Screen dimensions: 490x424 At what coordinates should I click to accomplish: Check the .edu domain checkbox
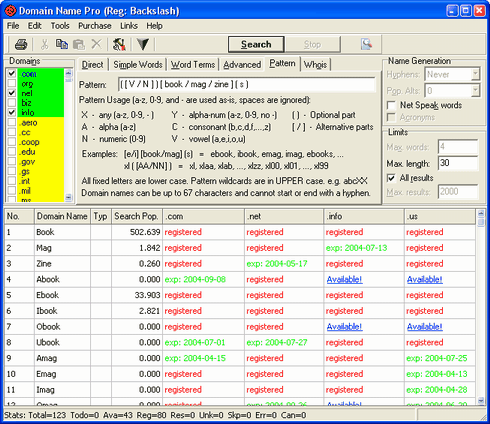click(12, 151)
